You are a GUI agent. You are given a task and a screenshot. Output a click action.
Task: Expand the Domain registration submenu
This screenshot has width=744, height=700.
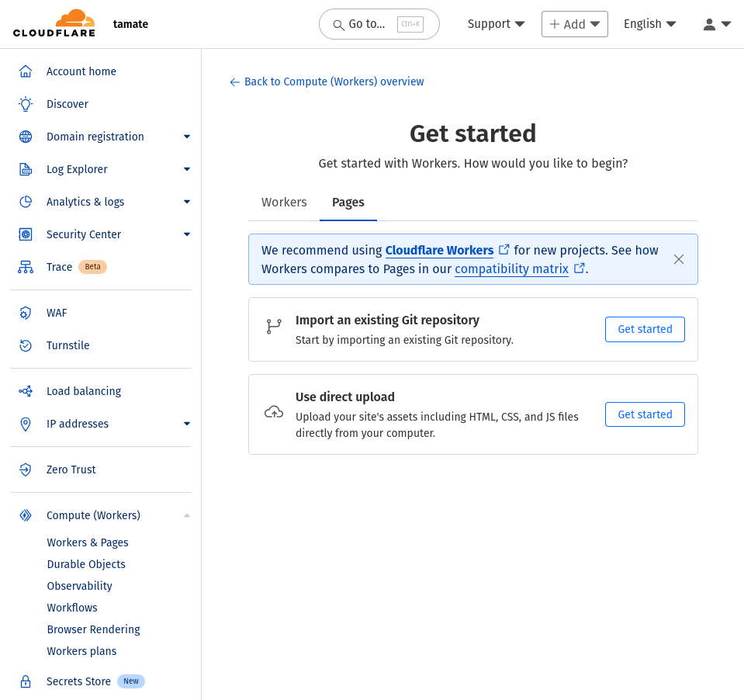(186, 137)
